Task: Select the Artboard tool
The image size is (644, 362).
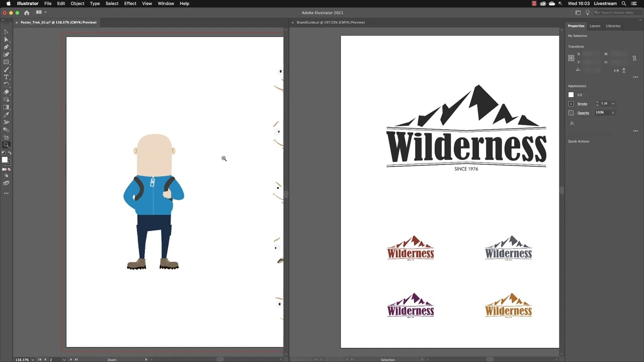Action: pos(6,137)
